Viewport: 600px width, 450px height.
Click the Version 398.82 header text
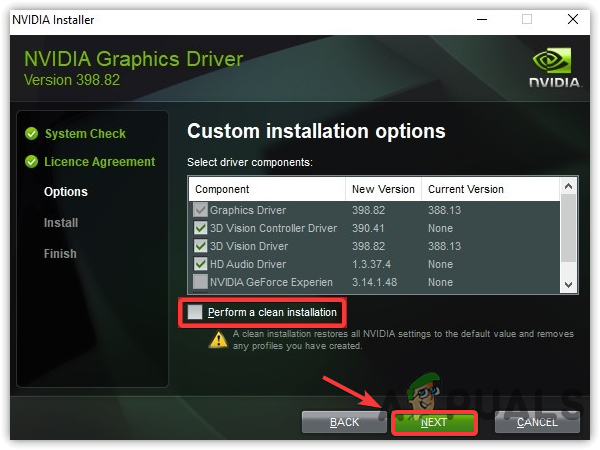pyautogui.click(x=72, y=80)
